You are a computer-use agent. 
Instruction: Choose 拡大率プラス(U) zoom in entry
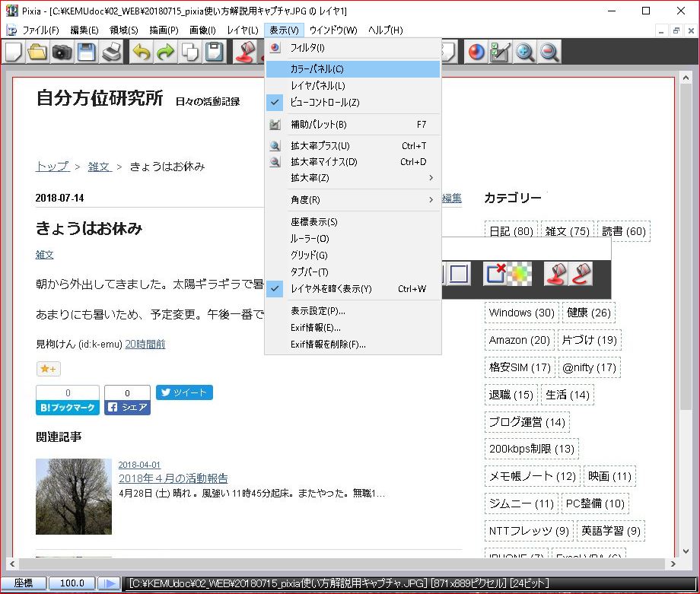click(353, 146)
